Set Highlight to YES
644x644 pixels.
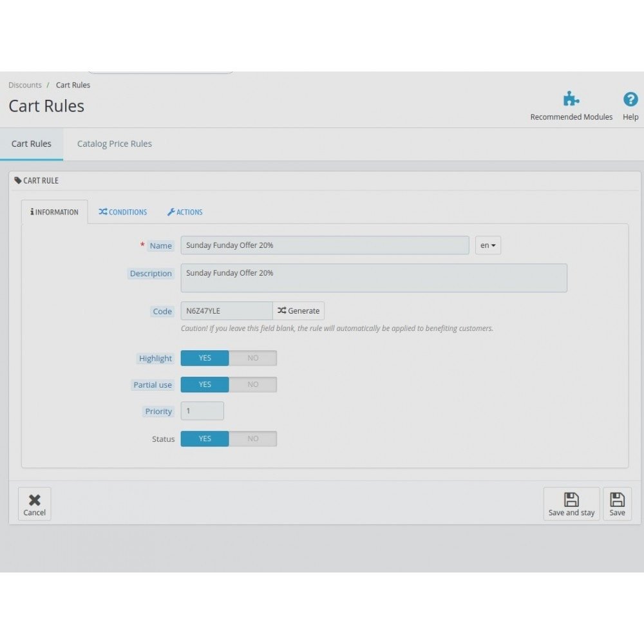coord(205,358)
